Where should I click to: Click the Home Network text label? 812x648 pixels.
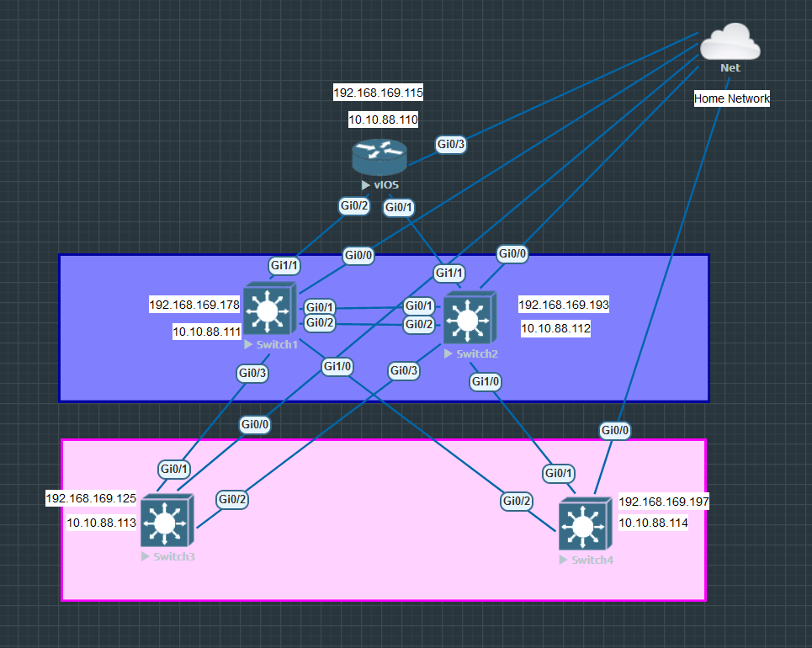pyautogui.click(x=731, y=98)
